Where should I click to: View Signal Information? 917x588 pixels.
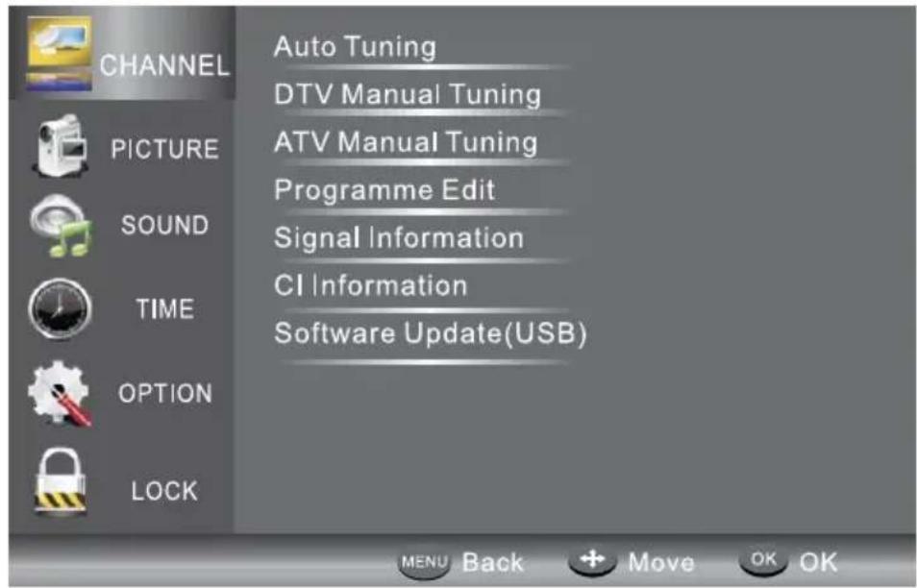(399, 238)
